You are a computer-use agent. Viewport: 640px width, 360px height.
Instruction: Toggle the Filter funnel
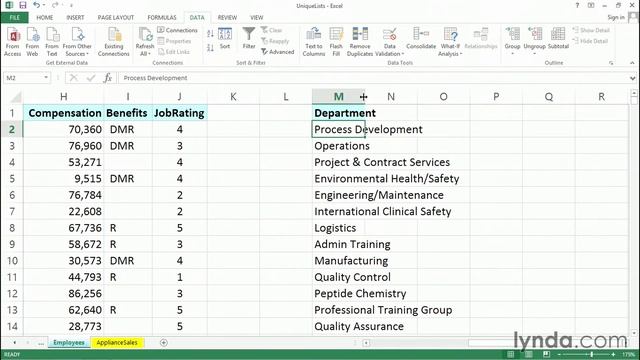(249, 38)
